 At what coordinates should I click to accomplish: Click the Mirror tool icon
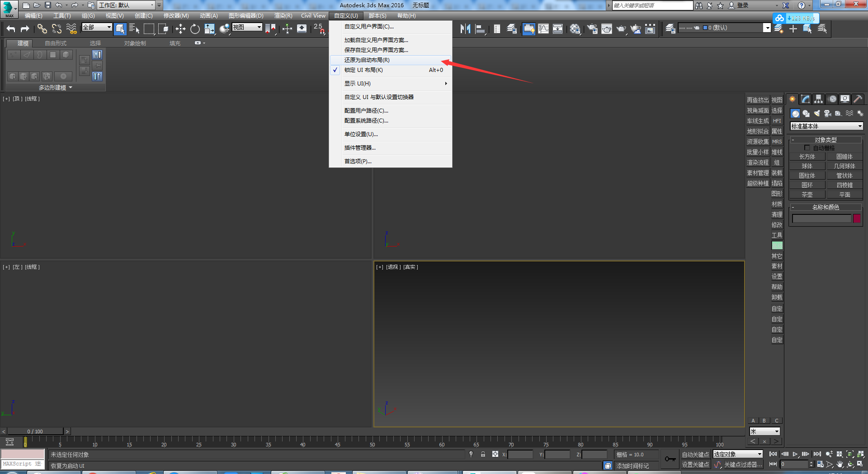coord(465,29)
